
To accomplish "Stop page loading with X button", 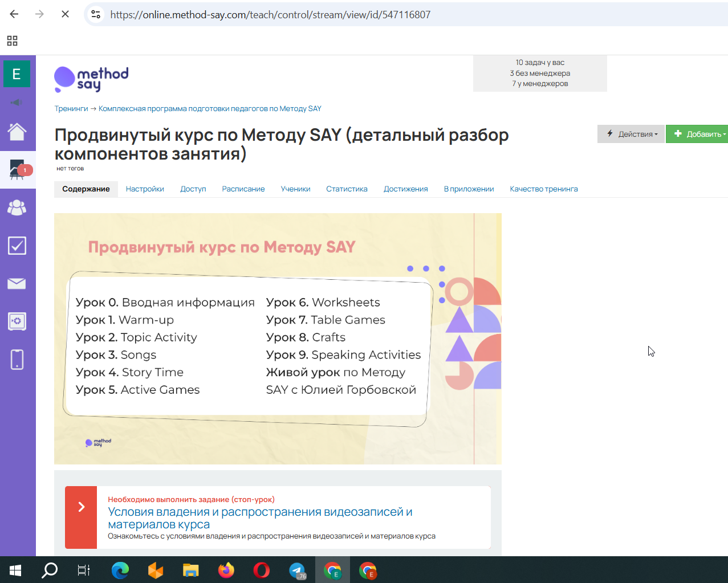I will coord(65,14).
